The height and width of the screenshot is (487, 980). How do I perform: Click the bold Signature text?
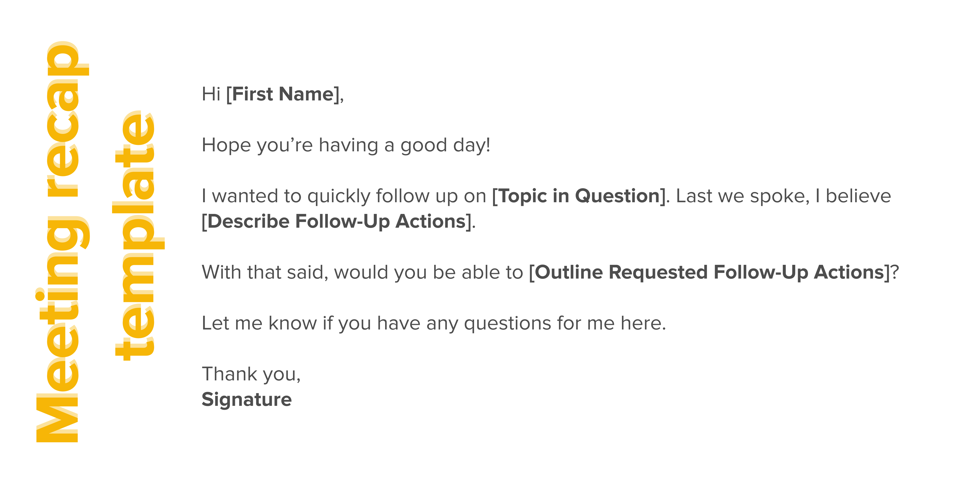[x=246, y=399]
